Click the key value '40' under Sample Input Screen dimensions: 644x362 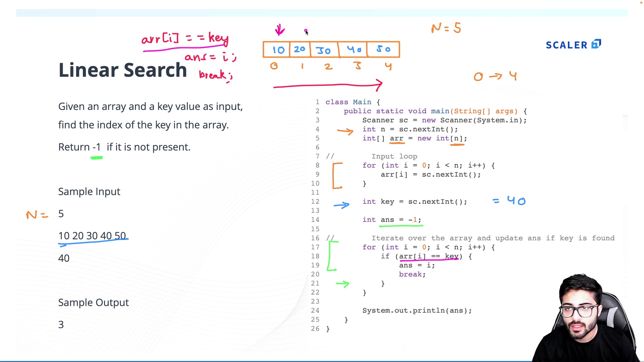[x=64, y=258]
